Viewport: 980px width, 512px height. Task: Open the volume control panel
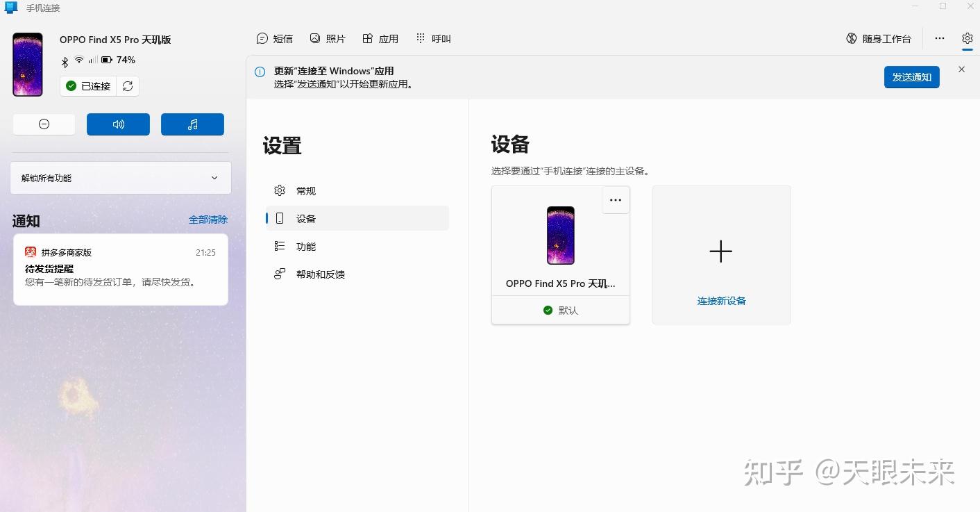pyautogui.click(x=118, y=124)
